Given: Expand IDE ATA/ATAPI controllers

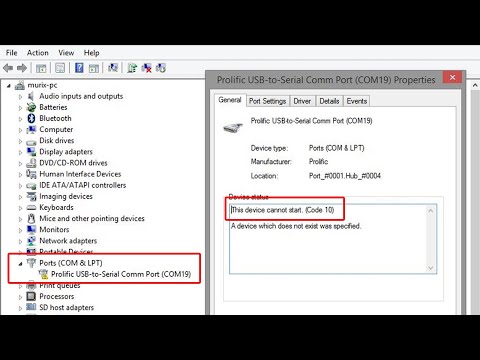Looking at the screenshot, I should [20, 186].
